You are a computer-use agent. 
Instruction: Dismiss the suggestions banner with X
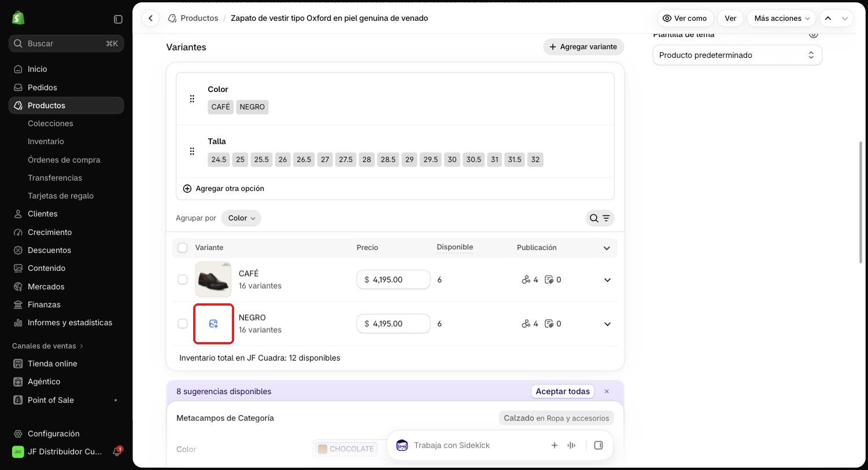(x=607, y=391)
